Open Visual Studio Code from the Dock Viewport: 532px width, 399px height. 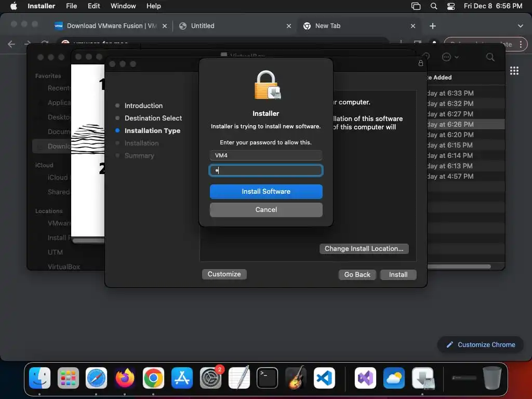(324, 378)
